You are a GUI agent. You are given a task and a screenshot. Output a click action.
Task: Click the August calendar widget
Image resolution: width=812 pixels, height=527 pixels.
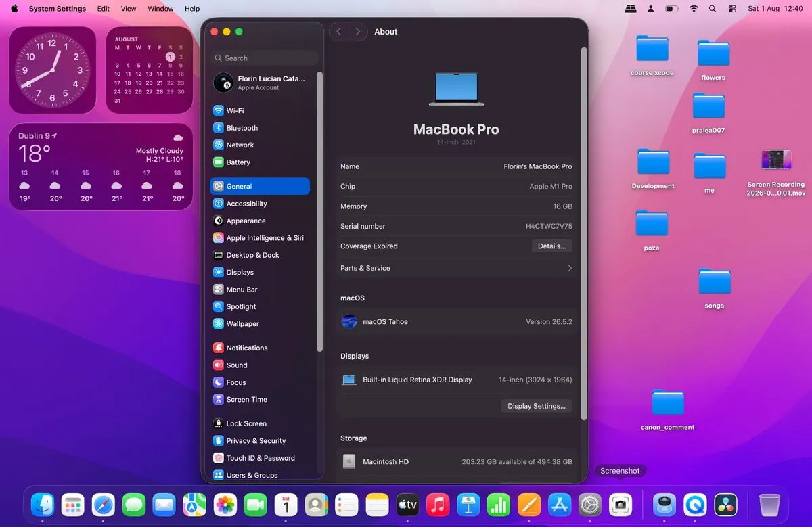[149, 70]
